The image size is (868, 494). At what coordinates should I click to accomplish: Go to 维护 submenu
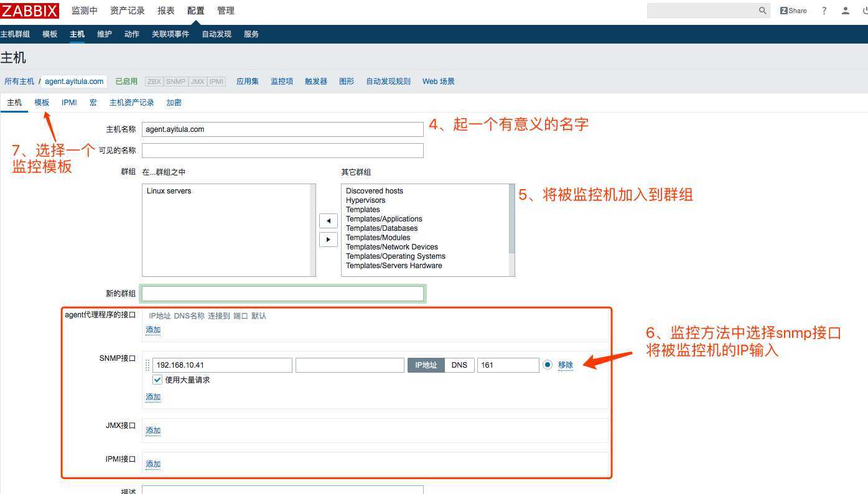click(x=105, y=34)
